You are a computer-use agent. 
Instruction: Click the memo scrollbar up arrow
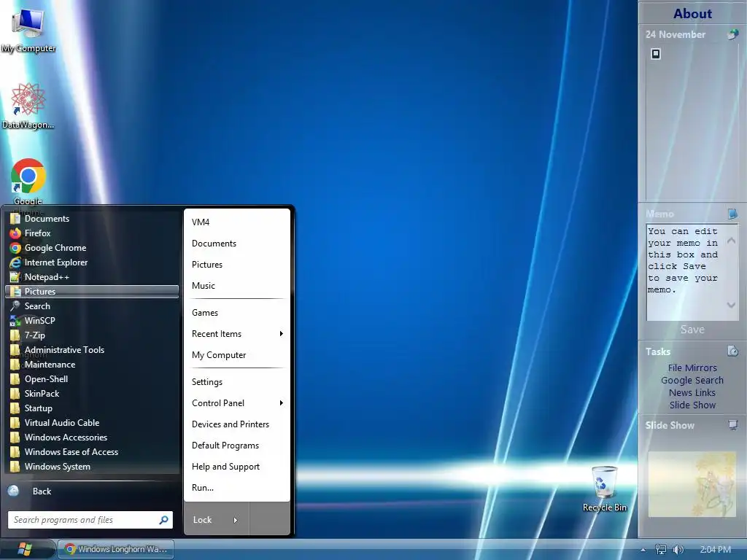[x=731, y=241]
